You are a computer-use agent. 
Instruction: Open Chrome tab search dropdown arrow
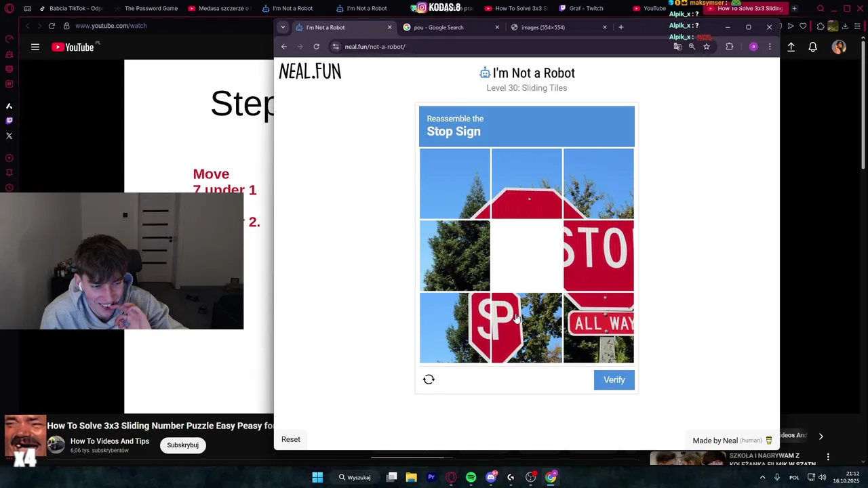coord(283,27)
